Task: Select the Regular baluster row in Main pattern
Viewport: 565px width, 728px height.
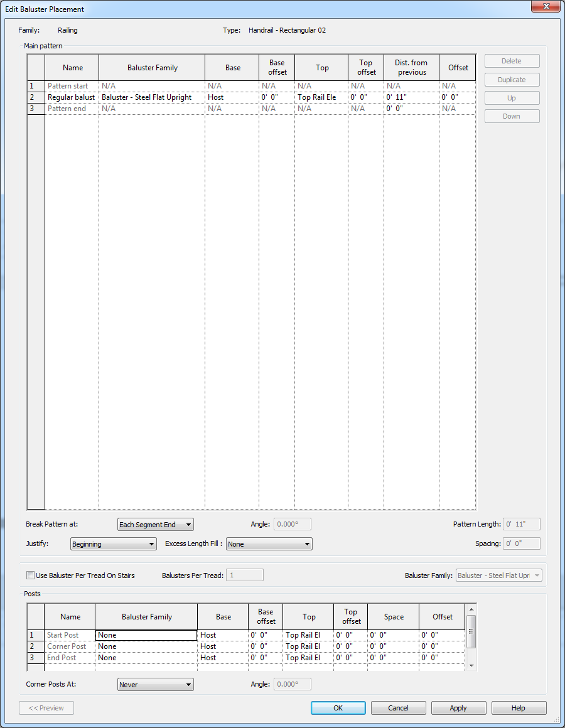Action: point(251,97)
